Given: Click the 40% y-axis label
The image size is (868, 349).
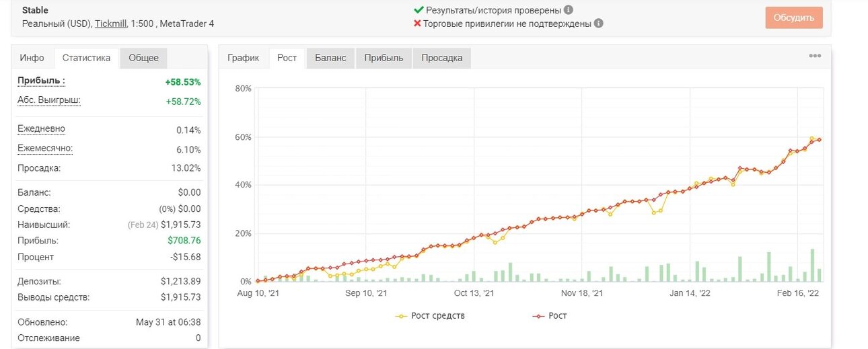Looking at the screenshot, I should (243, 185).
